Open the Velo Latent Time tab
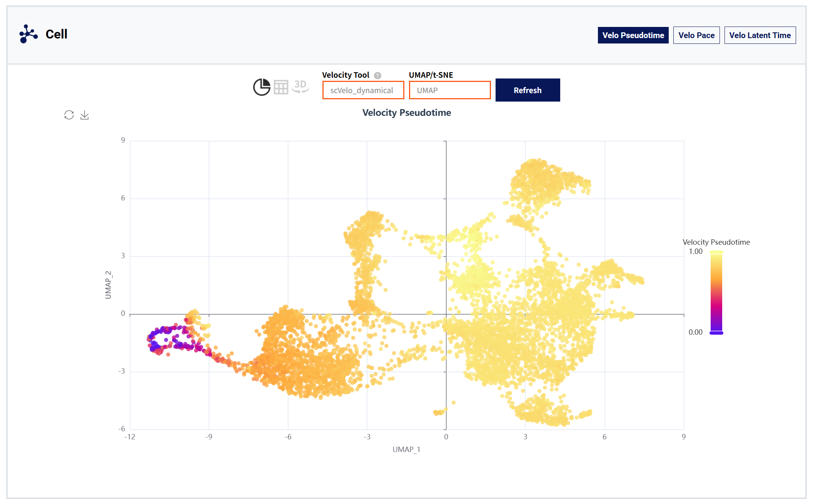 click(760, 35)
